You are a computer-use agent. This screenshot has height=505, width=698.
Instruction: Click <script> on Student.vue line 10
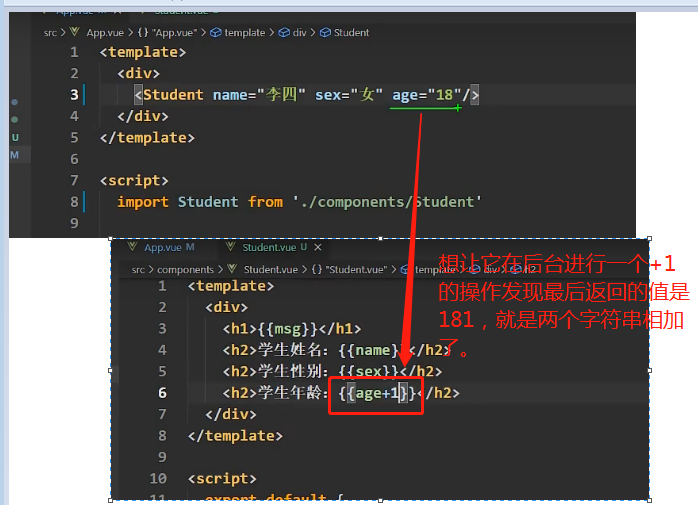[222, 479]
